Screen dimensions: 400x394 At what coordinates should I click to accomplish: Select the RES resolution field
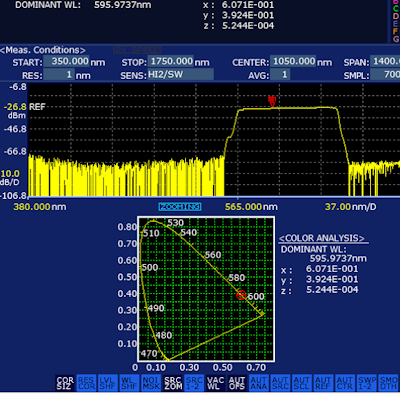point(59,74)
